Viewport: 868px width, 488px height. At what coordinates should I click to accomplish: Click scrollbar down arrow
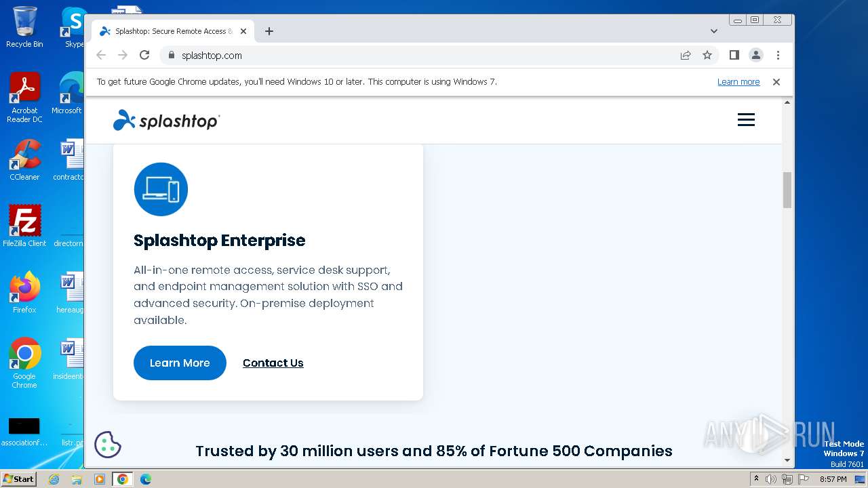787,460
